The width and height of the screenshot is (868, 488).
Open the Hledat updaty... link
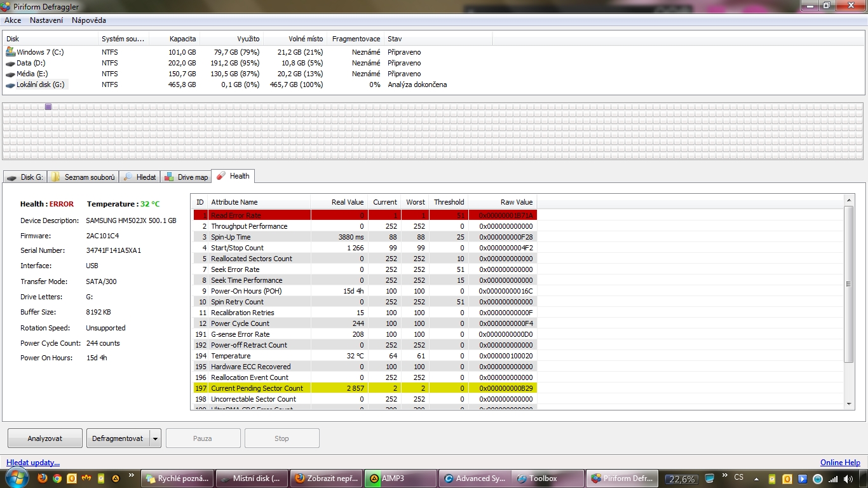click(33, 463)
